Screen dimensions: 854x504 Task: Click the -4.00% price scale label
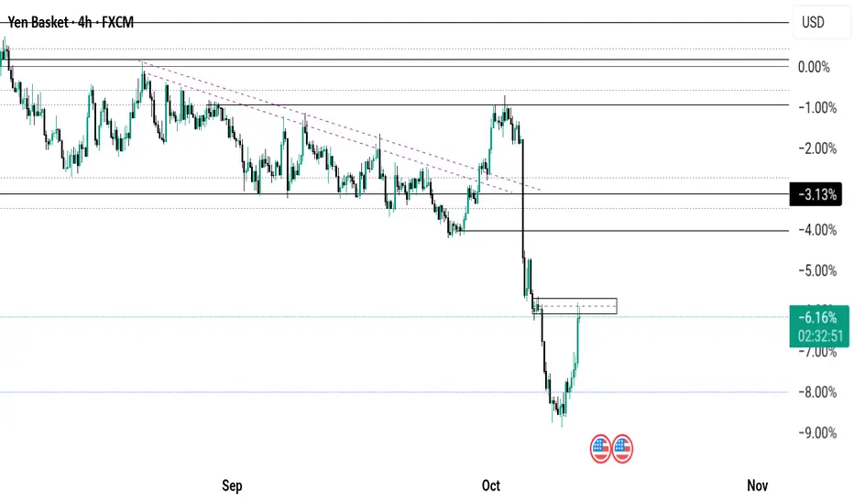pyautogui.click(x=814, y=230)
